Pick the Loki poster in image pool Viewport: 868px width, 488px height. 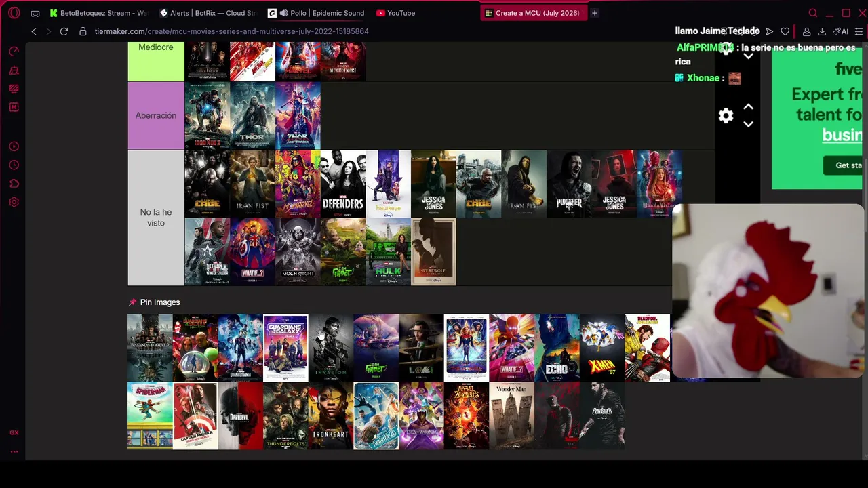(421, 348)
